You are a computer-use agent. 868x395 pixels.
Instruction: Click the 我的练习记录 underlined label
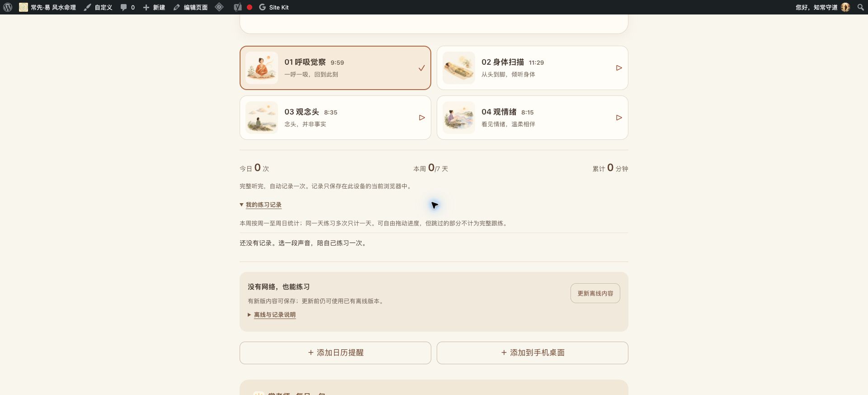[264, 205]
